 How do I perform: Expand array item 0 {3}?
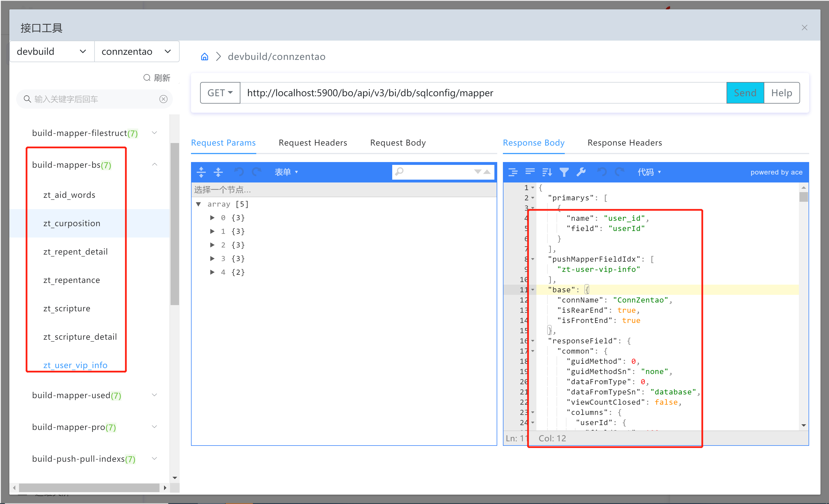pyautogui.click(x=212, y=218)
